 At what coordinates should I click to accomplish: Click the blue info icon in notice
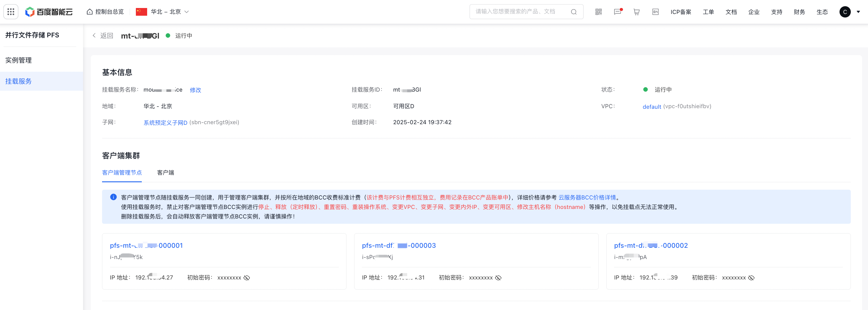(114, 197)
